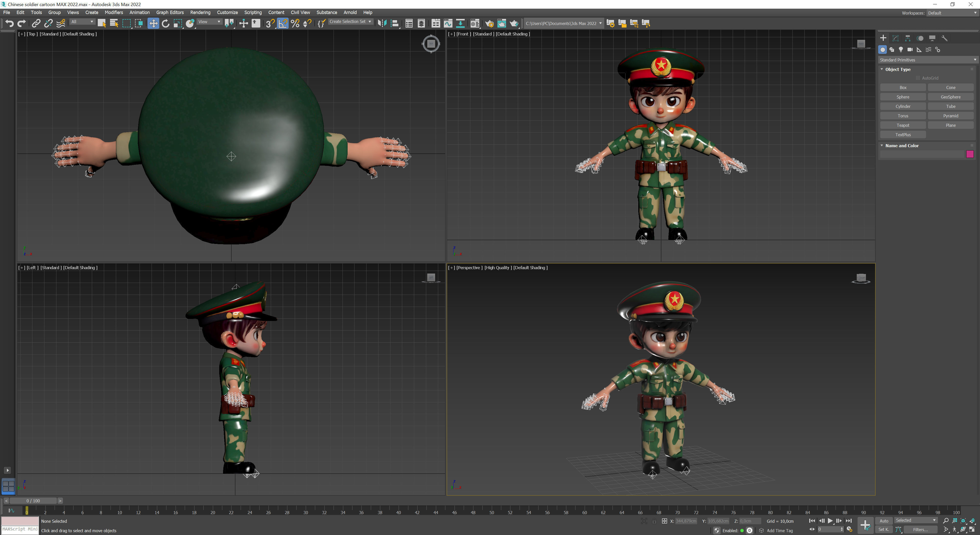Activate the Select and Link tool

coord(36,23)
